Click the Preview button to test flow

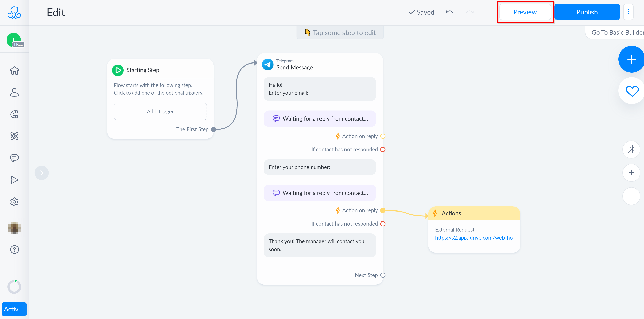pos(525,12)
